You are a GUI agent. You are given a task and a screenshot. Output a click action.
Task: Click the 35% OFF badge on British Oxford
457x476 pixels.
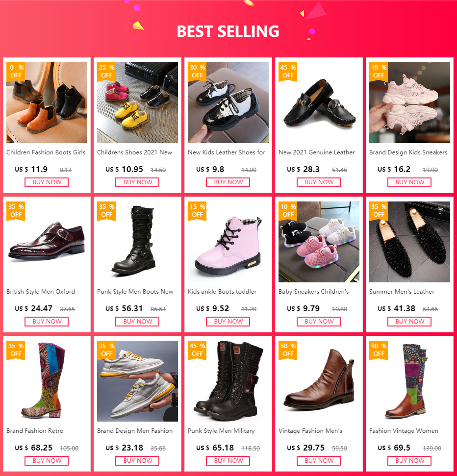pos(16,211)
